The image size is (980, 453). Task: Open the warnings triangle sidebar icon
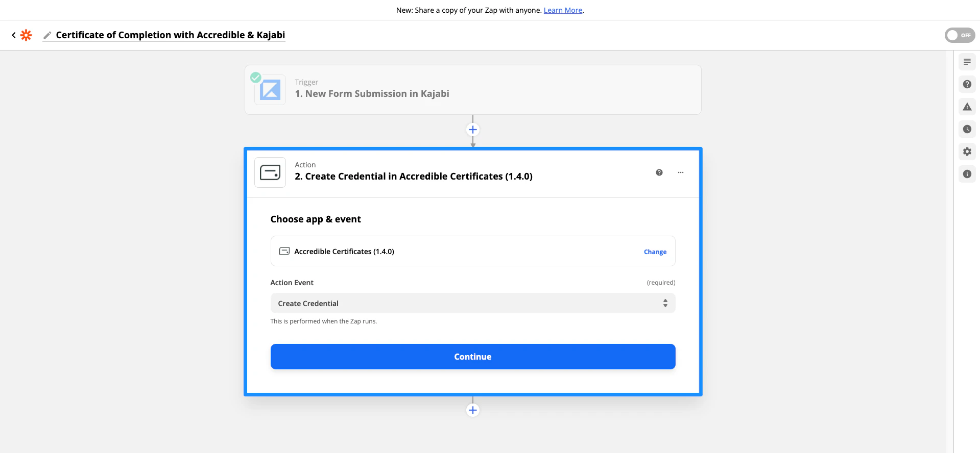tap(967, 107)
